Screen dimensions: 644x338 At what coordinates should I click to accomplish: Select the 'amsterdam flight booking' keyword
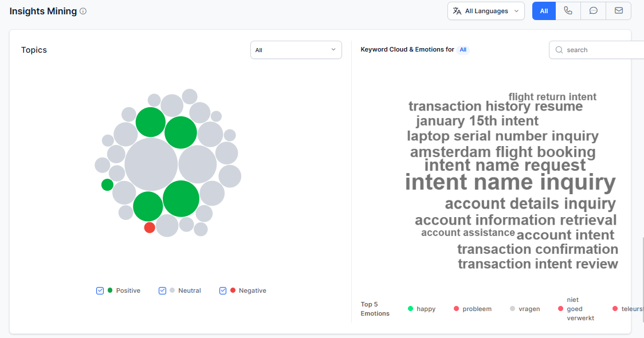(502, 152)
